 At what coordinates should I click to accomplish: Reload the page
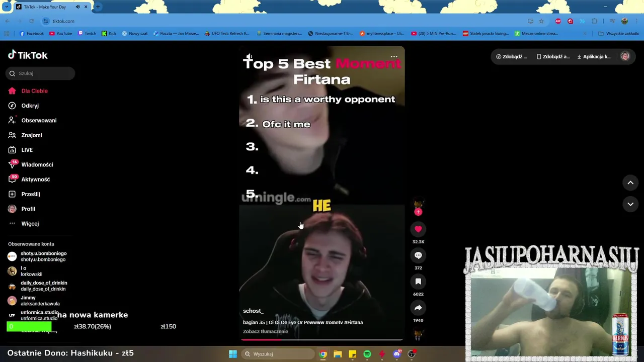point(31,21)
